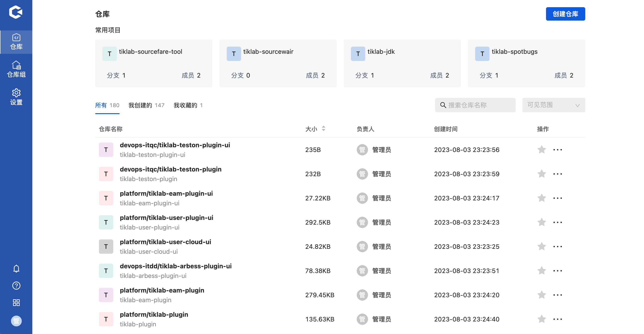This screenshot has height=334, width=644.
Task: Switch to the 我创建的 tab
Action: tap(146, 105)
